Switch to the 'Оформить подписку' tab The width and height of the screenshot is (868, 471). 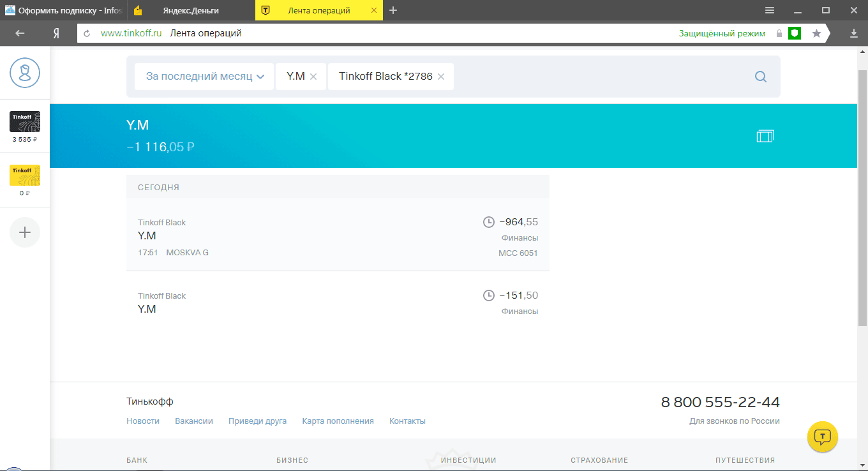(64, 10)
